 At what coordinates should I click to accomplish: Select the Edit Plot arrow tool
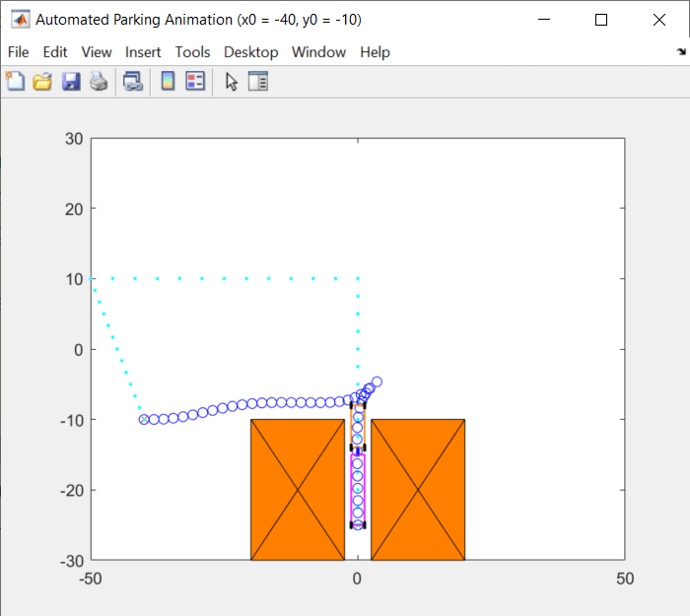point(231,82)
